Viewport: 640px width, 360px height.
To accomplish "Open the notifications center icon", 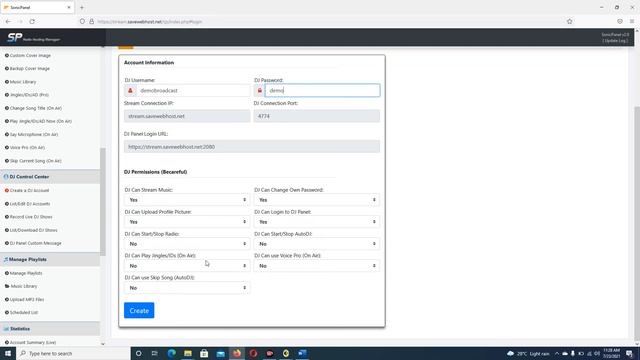I will (629, 353).
